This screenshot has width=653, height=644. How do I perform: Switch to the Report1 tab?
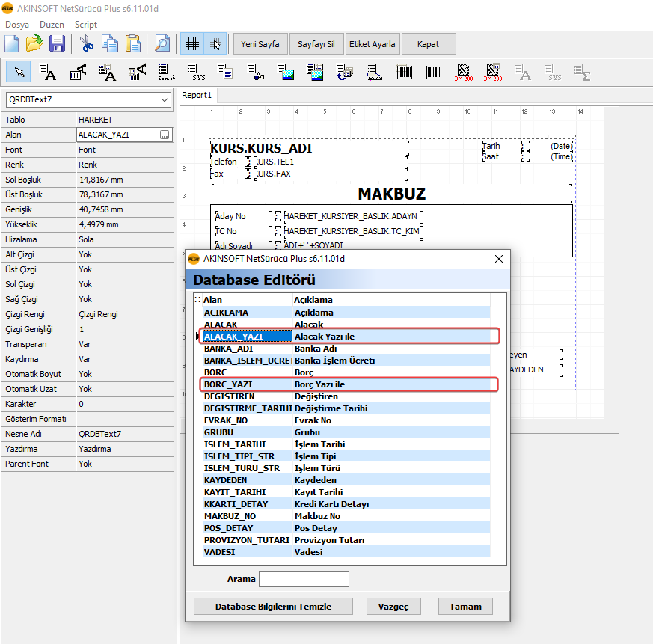(197, 95)
